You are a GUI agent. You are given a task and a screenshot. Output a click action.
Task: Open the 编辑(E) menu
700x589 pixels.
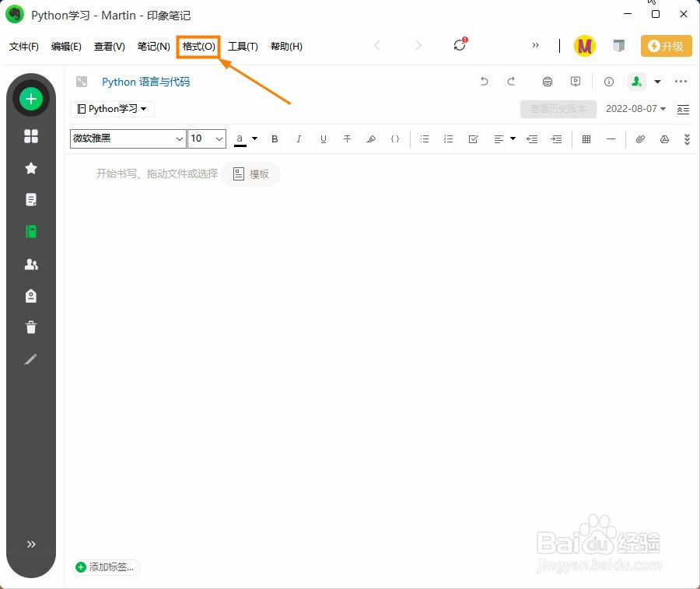(x=66, y=47)
